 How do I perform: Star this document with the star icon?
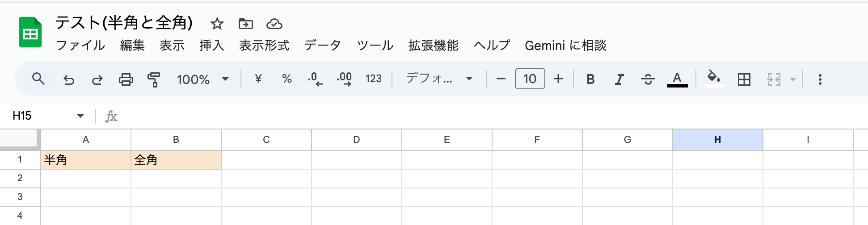(x=217, y=24)
